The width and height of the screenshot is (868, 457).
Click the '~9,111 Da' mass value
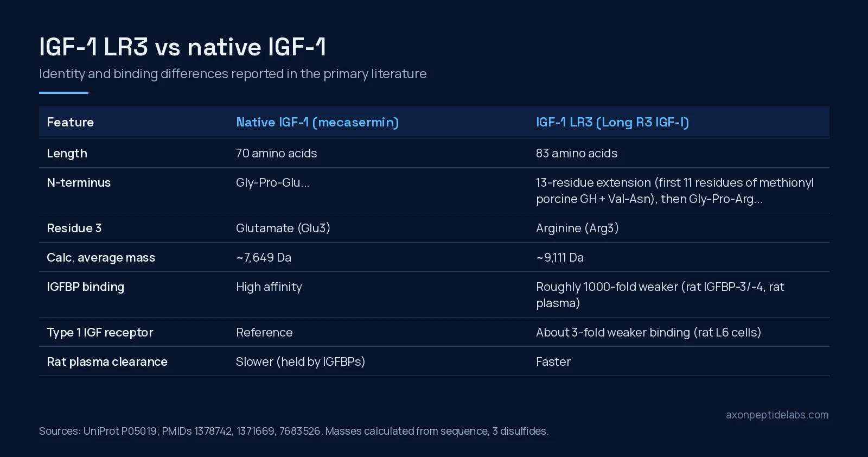pyautogui.click(x=560, y=258)
